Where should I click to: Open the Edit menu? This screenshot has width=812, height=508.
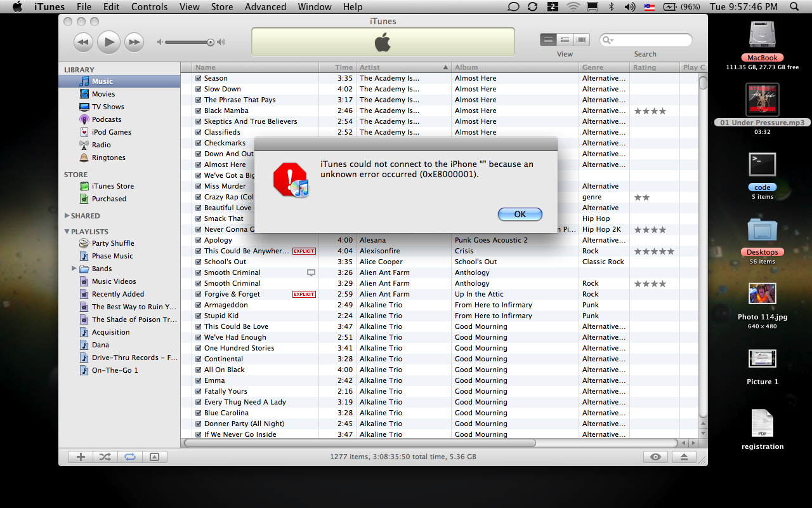click(x=112, y=7)
